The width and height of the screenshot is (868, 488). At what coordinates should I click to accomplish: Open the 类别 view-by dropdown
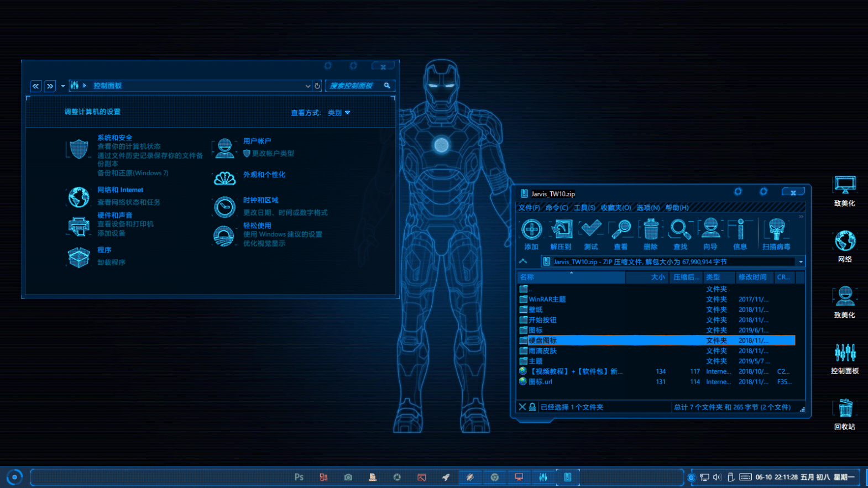pos(339,113)
